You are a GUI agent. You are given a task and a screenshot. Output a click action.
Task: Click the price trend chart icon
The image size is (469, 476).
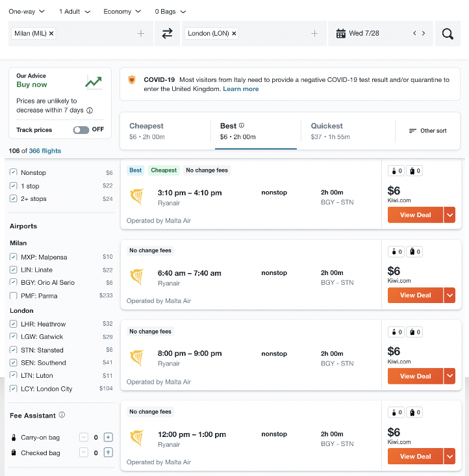[94, 82]
